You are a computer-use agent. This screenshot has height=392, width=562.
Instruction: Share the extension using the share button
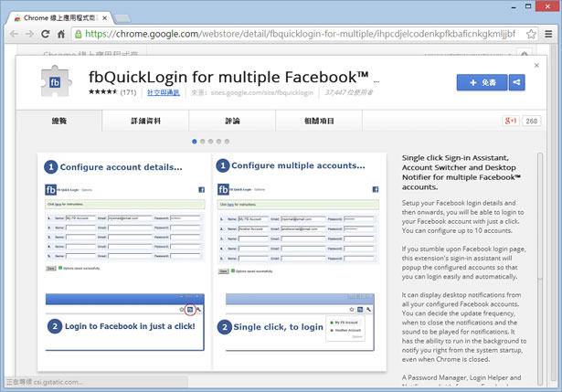tap(516, 82)
